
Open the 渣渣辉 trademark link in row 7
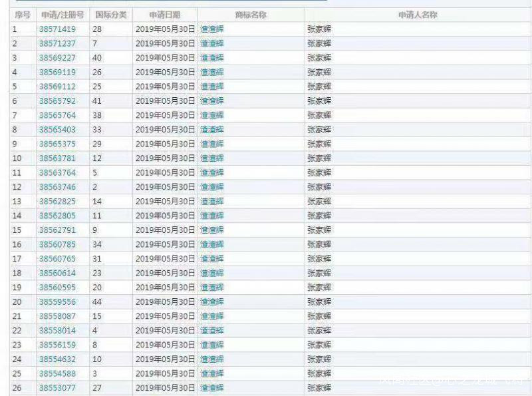212,115
